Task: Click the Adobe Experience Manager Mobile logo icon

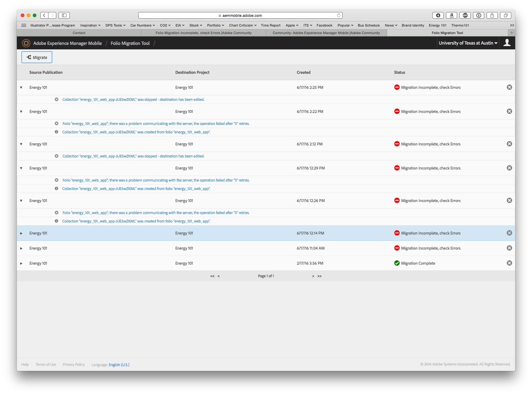Action: click(26, 43)
